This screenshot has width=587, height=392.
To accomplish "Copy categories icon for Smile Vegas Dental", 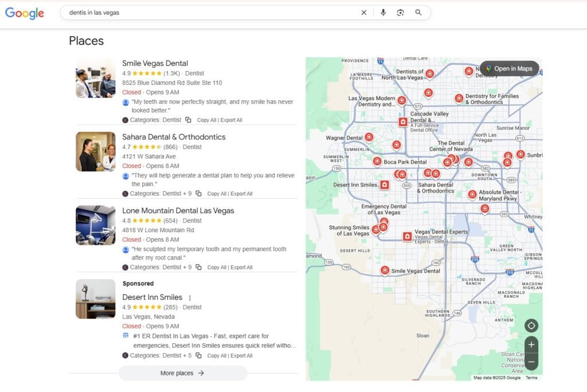I will 188,120.
